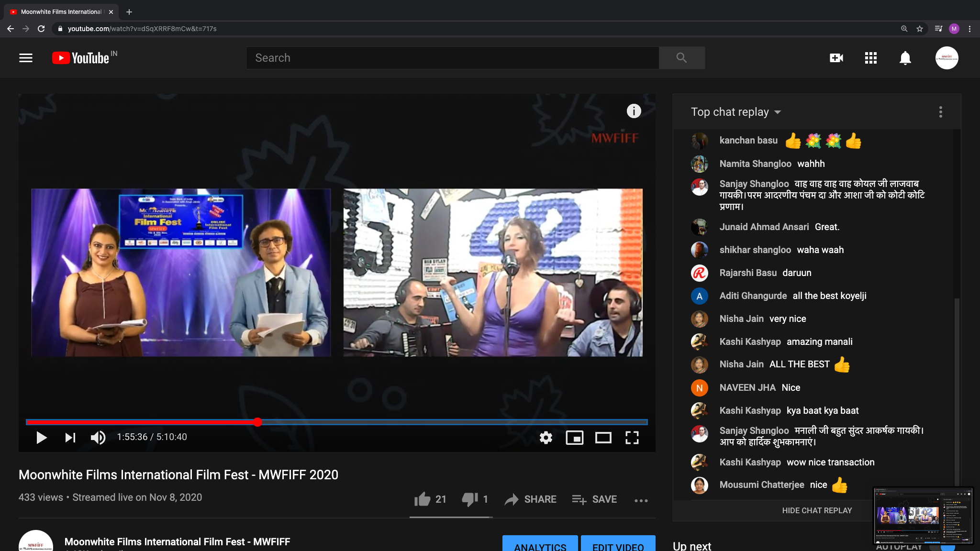Image resolution: width=980 pixels, height=551 pixels.
Task: Expand the Top chat replay dropdown
Action: click(735, 112)
